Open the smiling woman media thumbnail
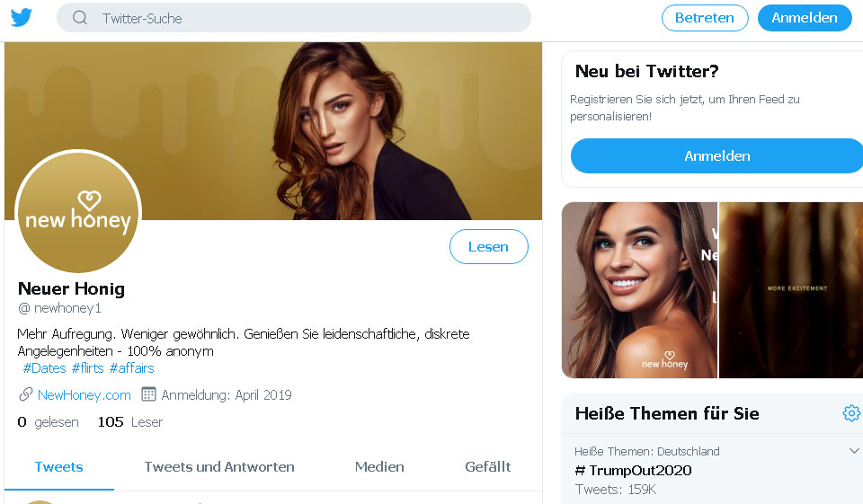 coord(639,289)
